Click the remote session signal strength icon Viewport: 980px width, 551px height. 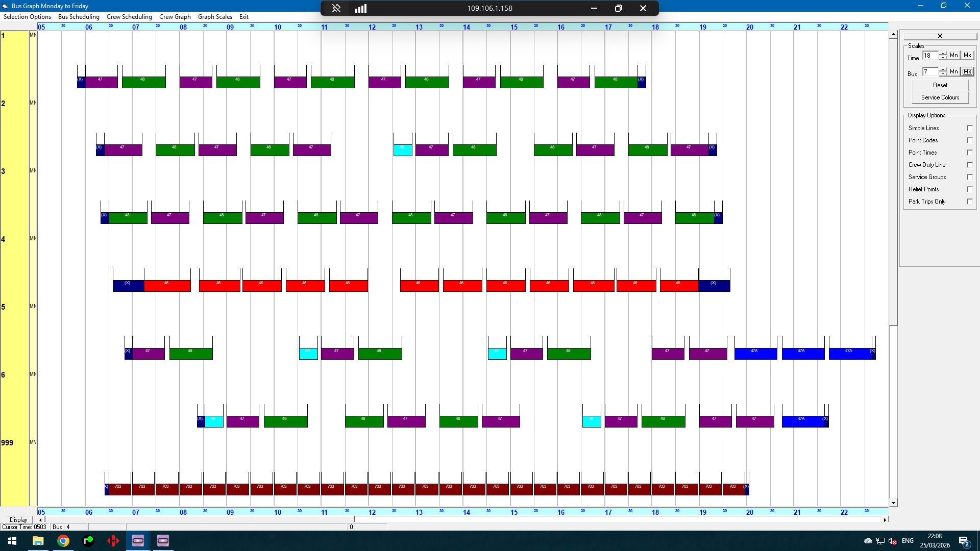click(361, 8)
